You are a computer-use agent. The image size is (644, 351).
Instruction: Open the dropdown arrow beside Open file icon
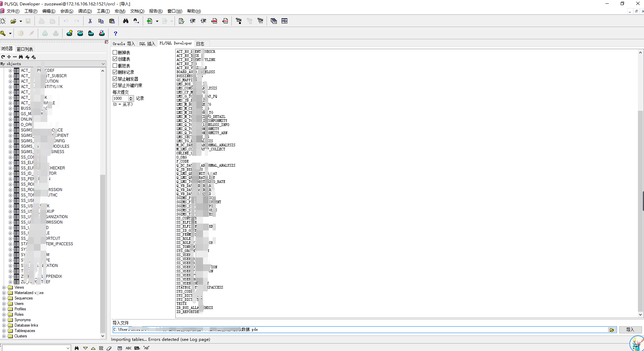pos(21,21)
